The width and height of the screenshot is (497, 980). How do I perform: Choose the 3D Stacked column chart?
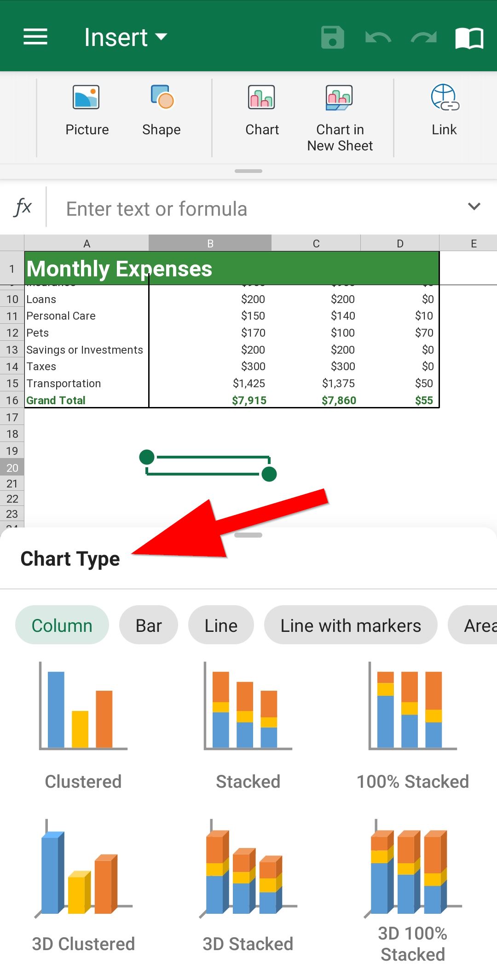point(248,886)
